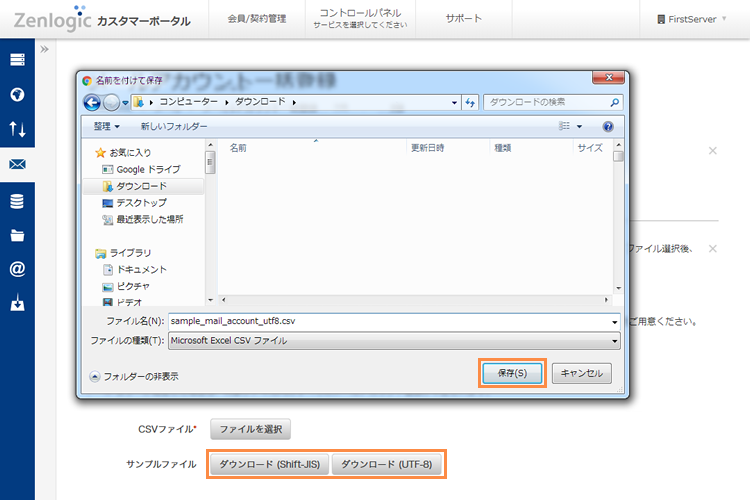Collapse folders via フォルダーの非表示
This screenshot has height=500, width=750.
coord(134,377)
